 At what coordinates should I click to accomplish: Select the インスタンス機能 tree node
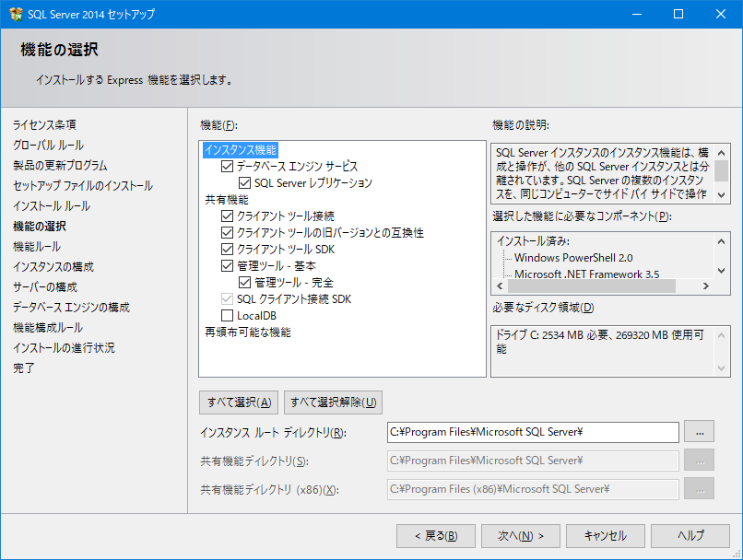(x=241, y=149)
